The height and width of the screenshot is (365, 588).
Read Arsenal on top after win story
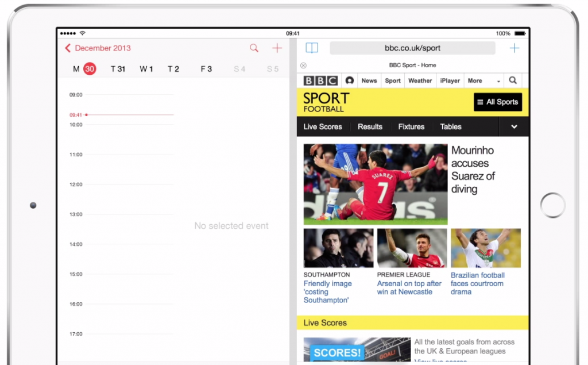coord(409,287)
